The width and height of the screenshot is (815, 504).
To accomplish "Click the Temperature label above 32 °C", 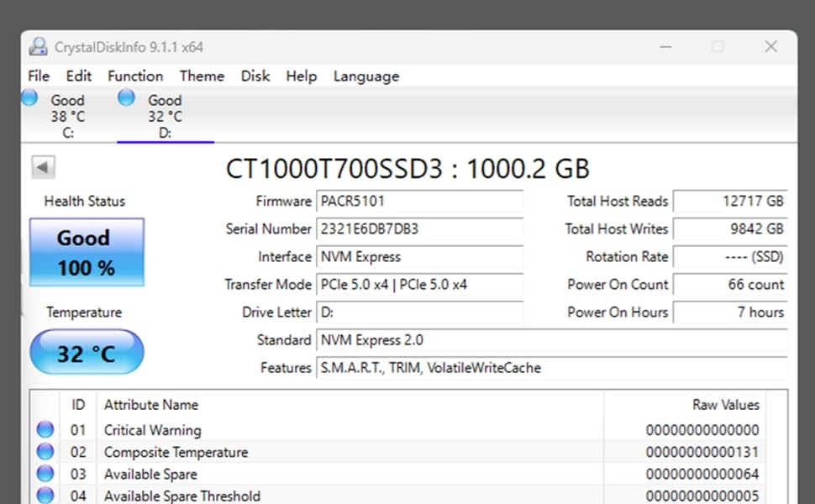I will pyautogui.click(x=84, y=312).
